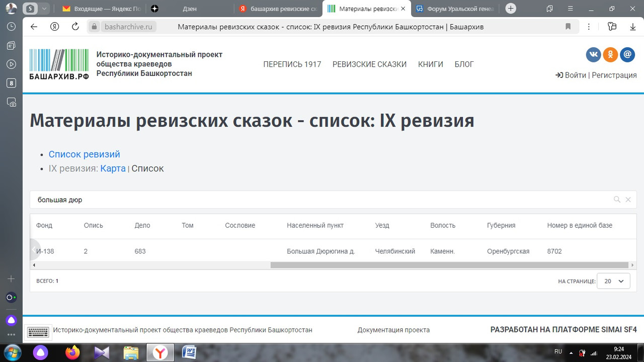Click the 'Войти' login link
Viewport: 644px width, 362px height.
(575, 75)
